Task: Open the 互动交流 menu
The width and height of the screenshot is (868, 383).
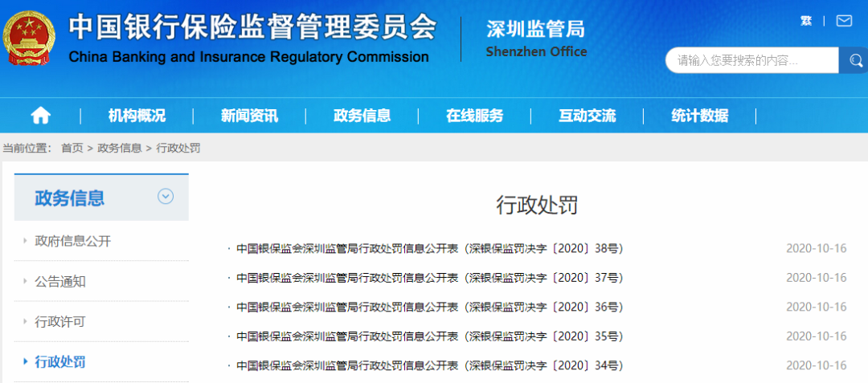Action: pos(588,116)
